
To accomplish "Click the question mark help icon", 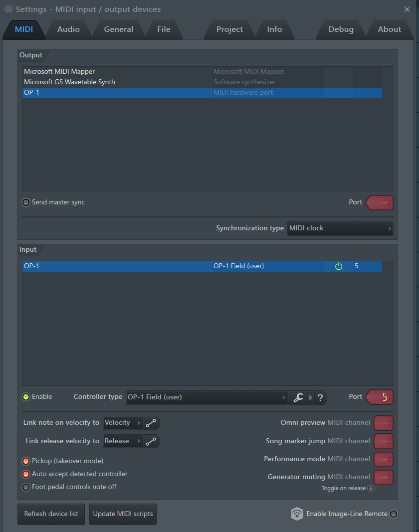I will (x=320, y=397).
